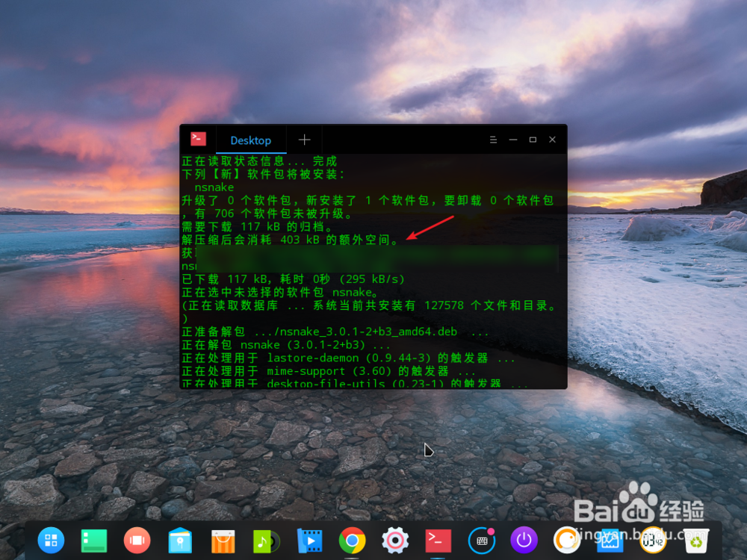The width and height of the screenshot is (747, 560).
Task: Click text '需要下载 117 kB 的归档。'
Action: [x=257, y=227]
